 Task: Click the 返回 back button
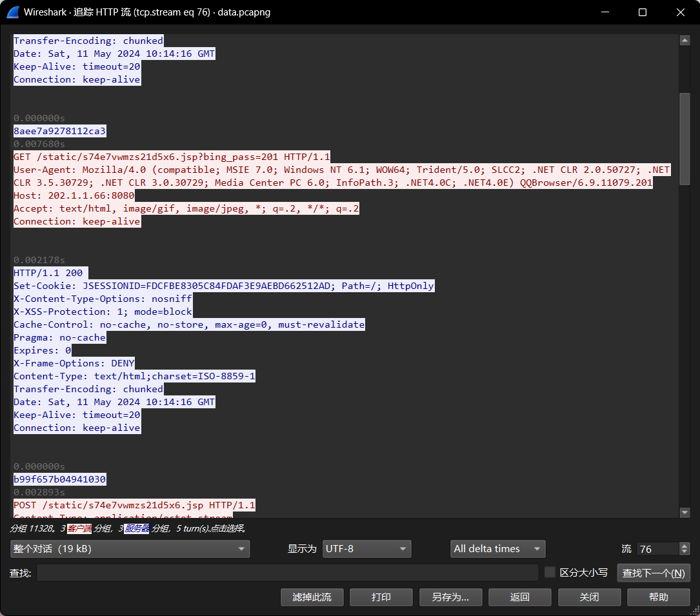tap(519, 597)
